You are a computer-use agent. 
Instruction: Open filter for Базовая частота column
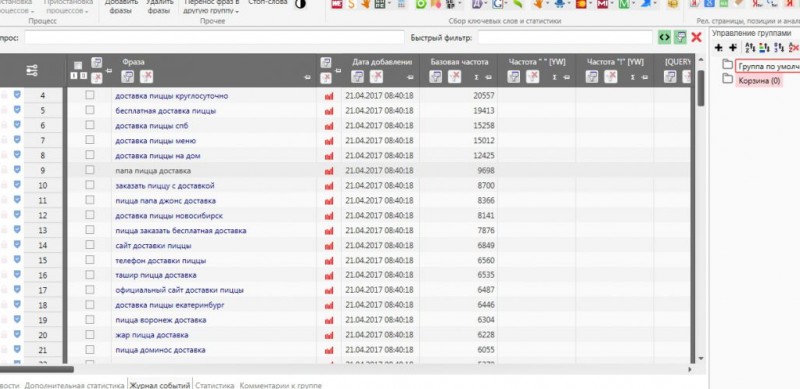(436, 77)
